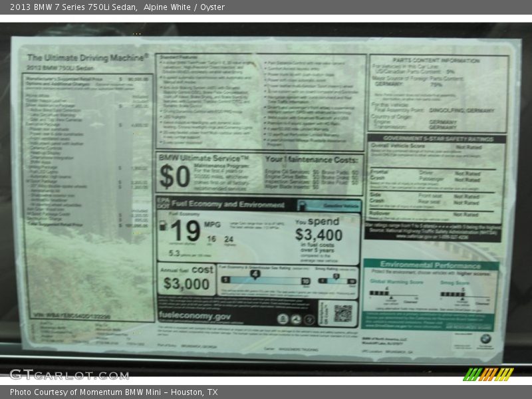Click 'The Ultimate Driving Machine' heading
Image resolution: width=532 pixels, height=399 pixels.
[x=88, y=57]
